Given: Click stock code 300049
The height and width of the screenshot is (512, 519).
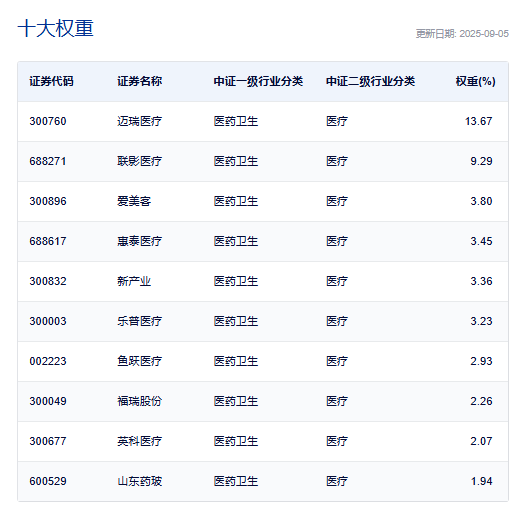Looking at the screenshot, I should tap(48, 401).
